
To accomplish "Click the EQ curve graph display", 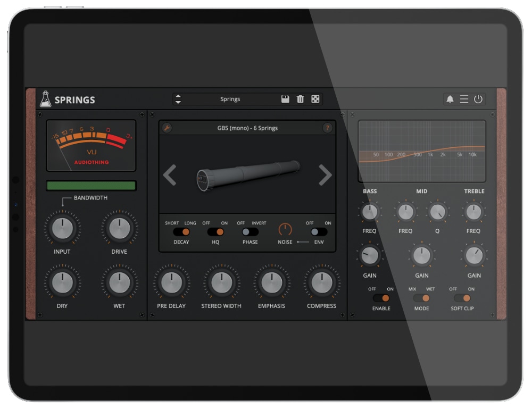I will point(422,151).
